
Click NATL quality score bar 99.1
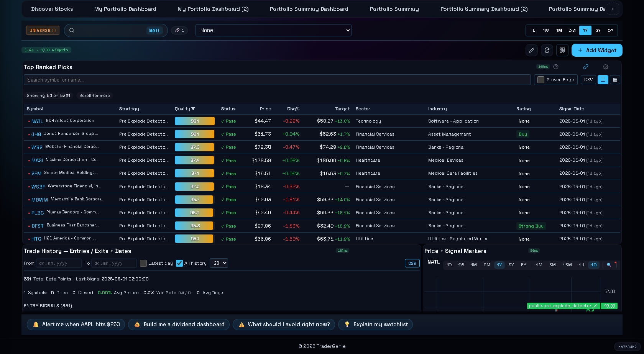(195, 121)
